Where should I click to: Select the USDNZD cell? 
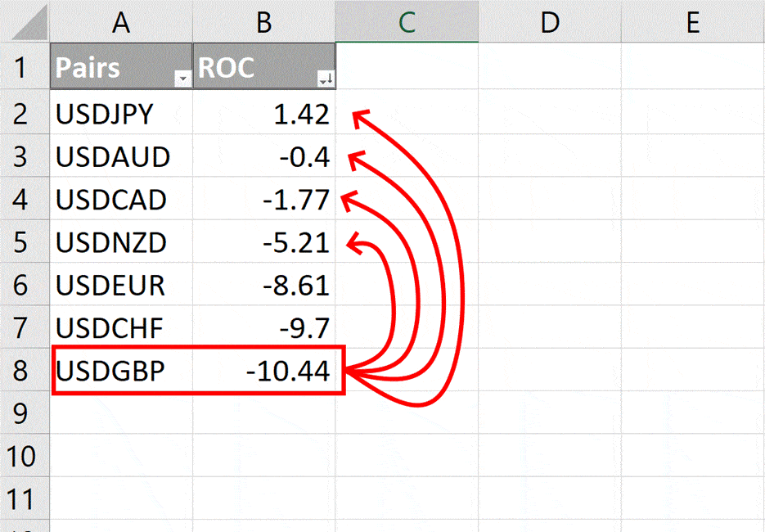click(x=121, y=241)
